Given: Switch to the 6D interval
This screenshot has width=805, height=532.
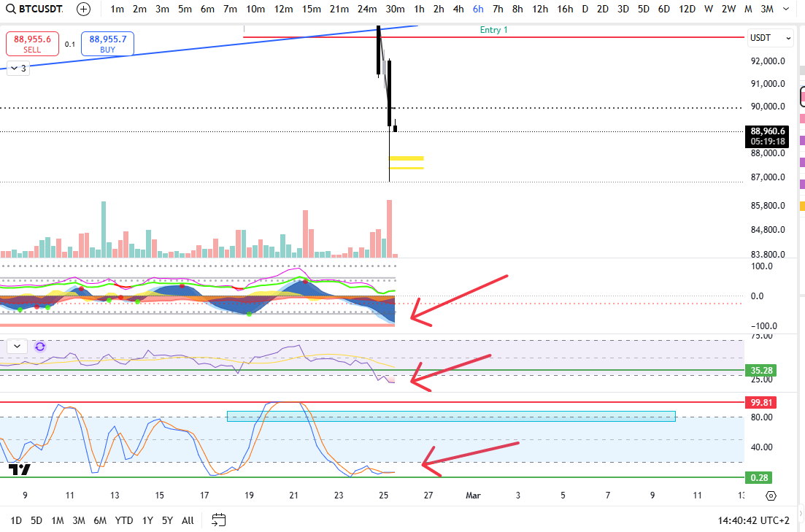Looking at the screenshot, I should (664, 9).
